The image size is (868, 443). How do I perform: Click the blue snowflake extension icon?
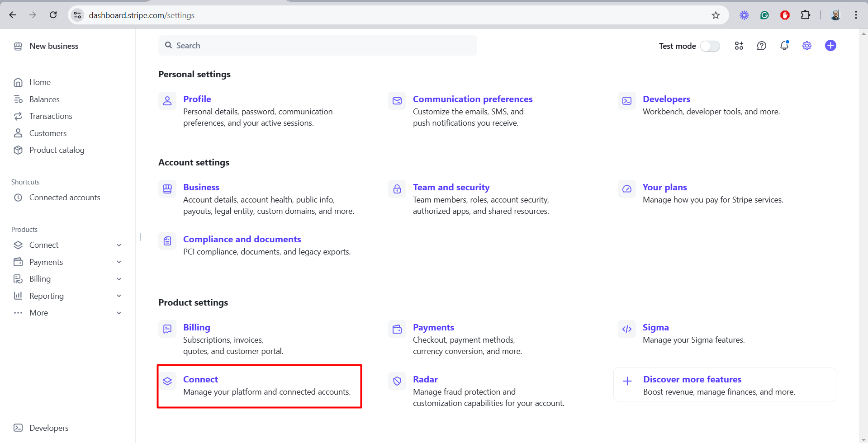[744, 15]
